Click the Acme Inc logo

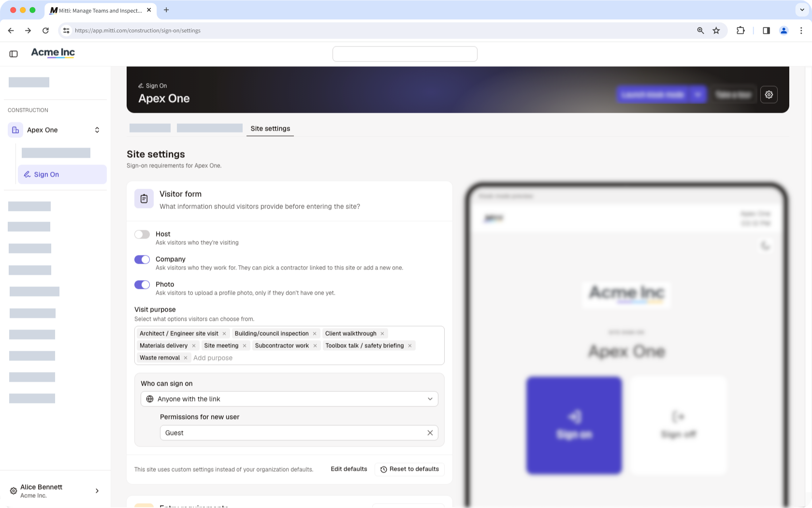point(53,53)
